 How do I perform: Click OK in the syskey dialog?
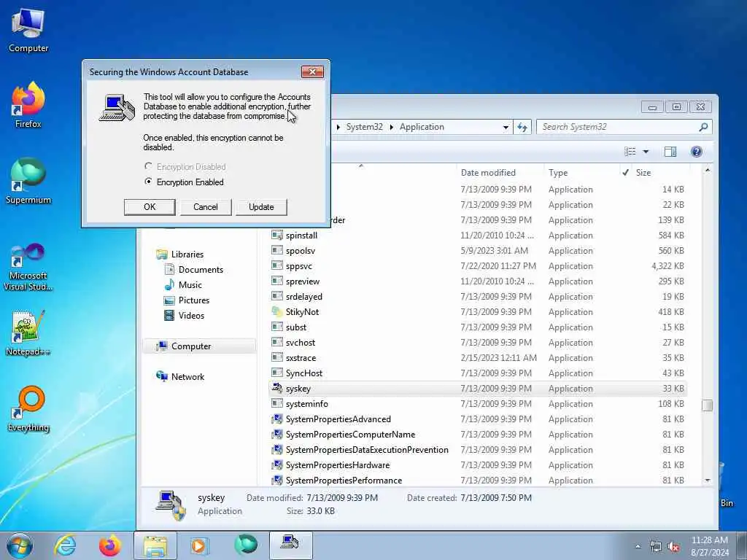tap(150, 207)
